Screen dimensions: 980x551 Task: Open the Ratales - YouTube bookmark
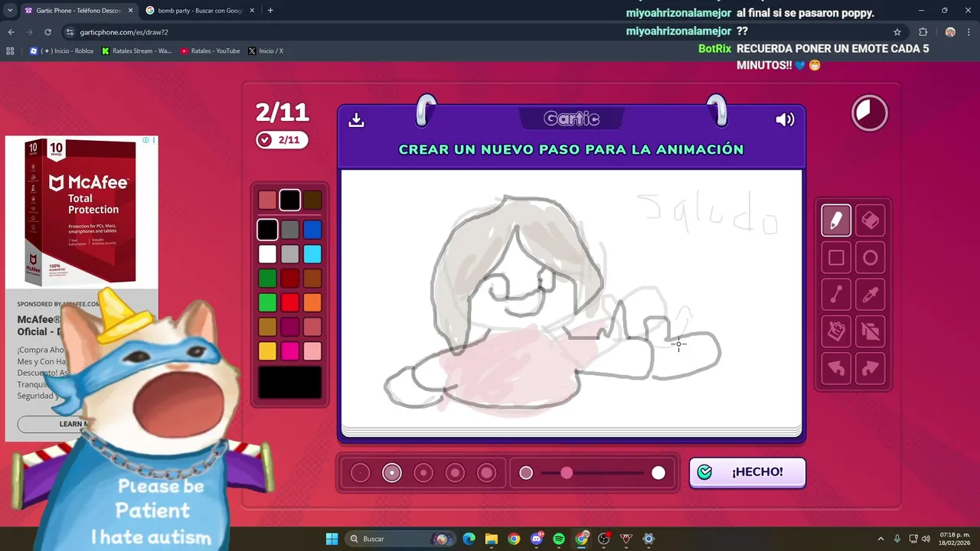pos(211,51)
